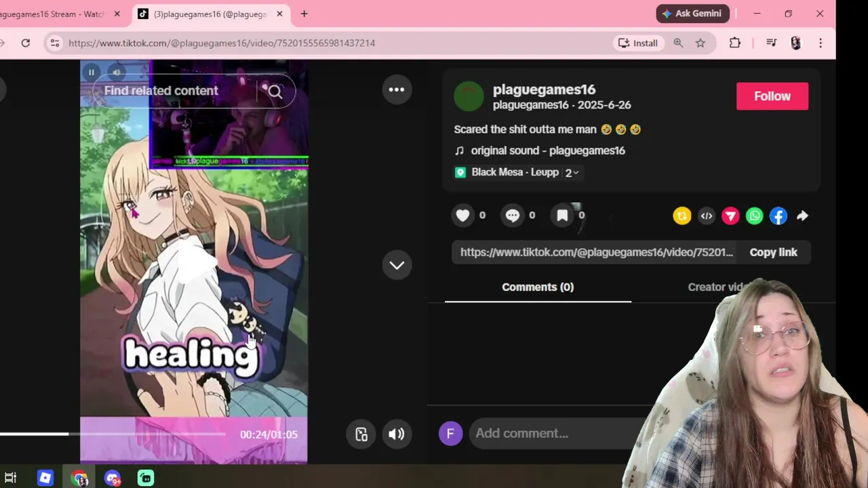The image size is (868, 488).
Task: Open Discord from the taskbar
Action: tap(113, 479)
